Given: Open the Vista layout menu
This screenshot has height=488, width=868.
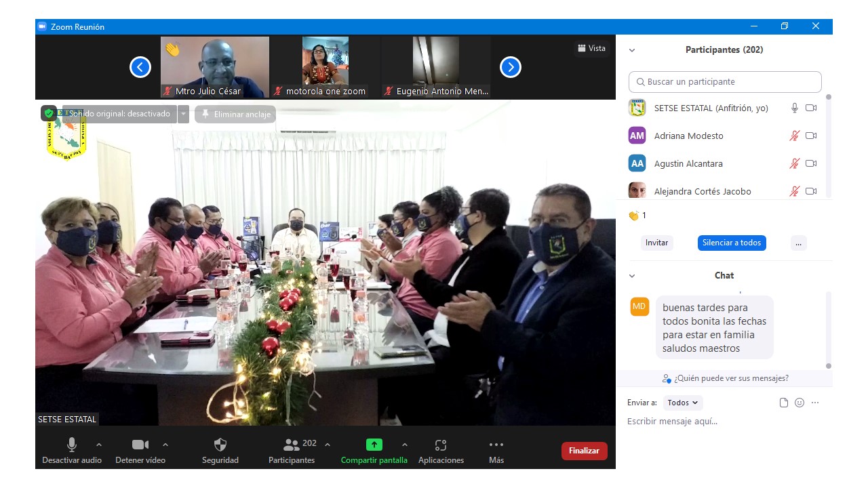Looking at the screenshot, I should (x=591, y=48).
